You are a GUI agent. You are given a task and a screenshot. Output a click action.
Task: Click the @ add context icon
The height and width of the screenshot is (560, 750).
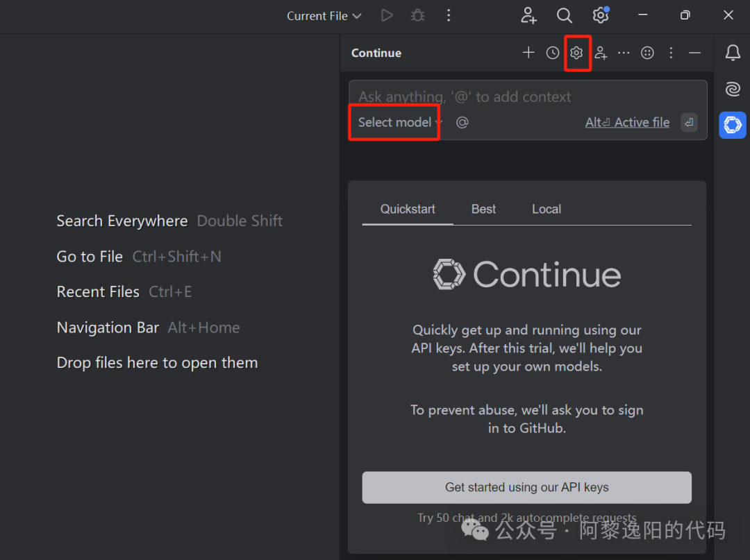tap(462, 122)
